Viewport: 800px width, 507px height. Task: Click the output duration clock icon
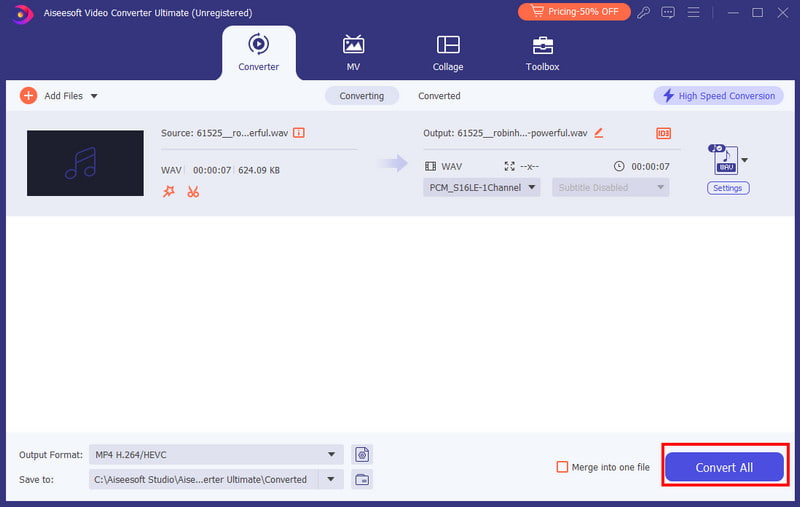pos(619,166)
